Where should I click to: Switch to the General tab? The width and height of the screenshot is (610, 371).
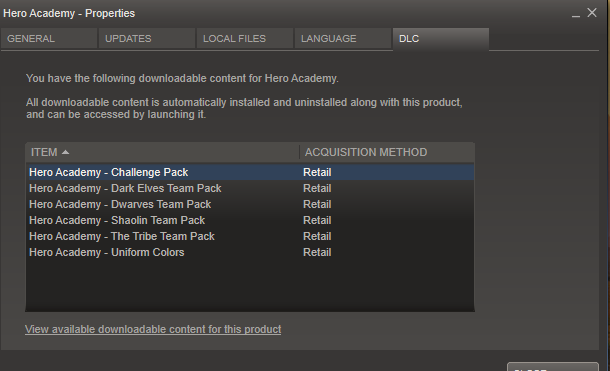coord(49,38)
